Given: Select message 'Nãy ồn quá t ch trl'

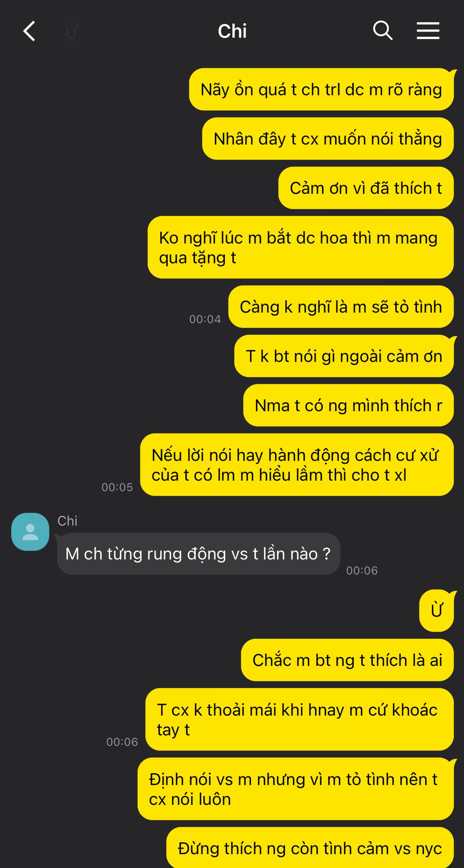Looking at the screenshot, I should [321, 90].
